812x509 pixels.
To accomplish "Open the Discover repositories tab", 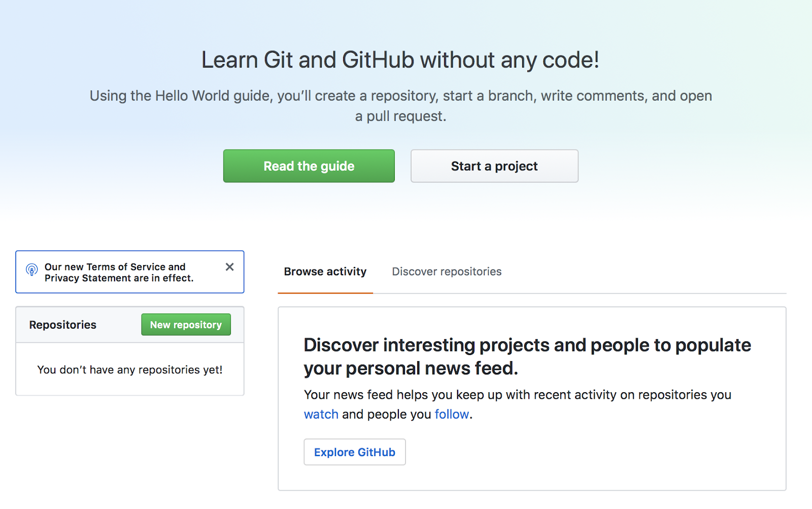I will pos(447,272).
